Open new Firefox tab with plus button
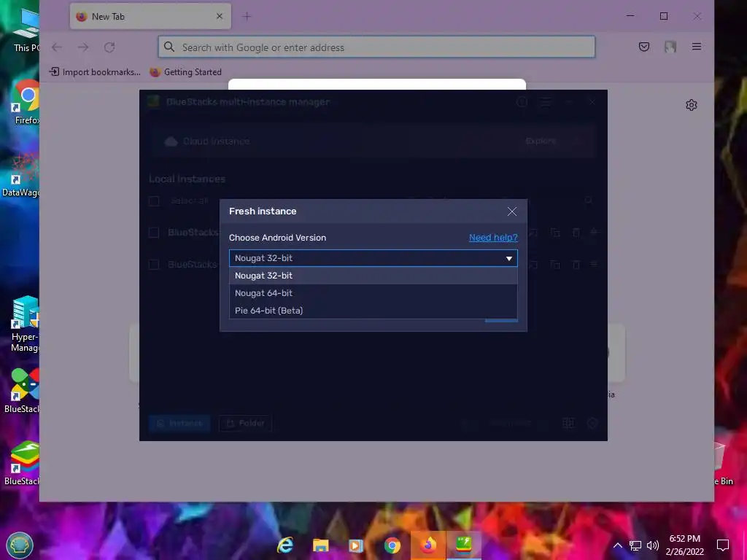This screenshot has height=560, width=747. [247, 17]
